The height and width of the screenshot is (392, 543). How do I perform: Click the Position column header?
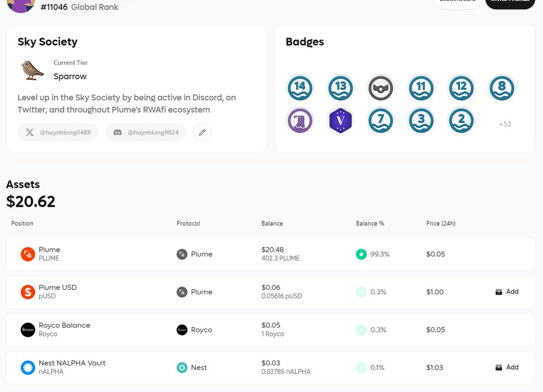(x=22, y=223)
